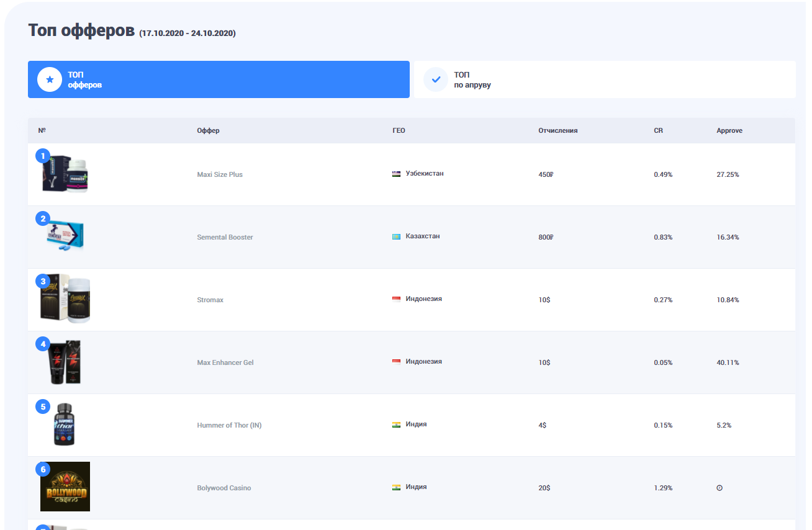Click the India flag in Bolywood Casino row
This screenshot has width=812, height=530.
point(396,487)
